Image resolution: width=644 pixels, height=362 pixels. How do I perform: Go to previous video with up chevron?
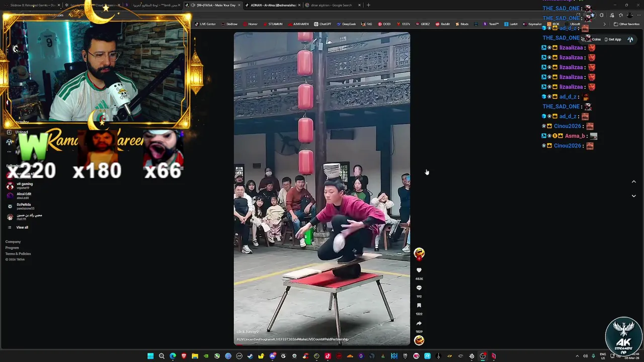(x=633, y=182)
